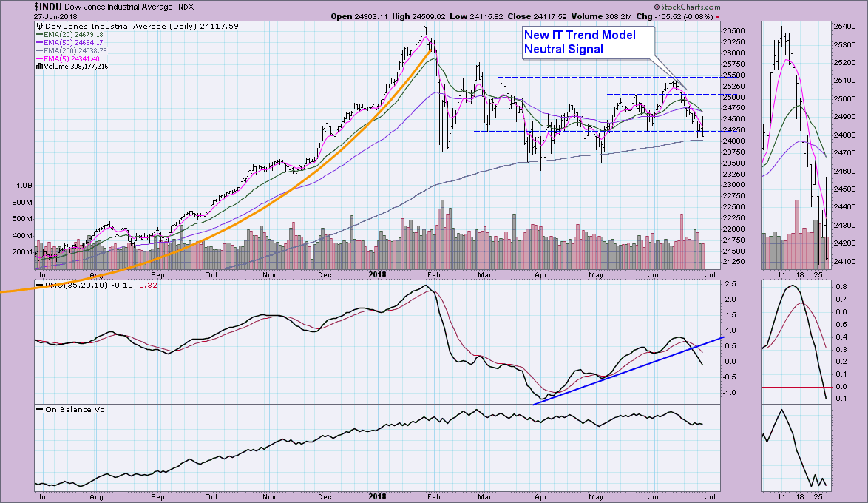This screenshot has width=868, height=503.
Task: Click the EMA(50) 24684.17 legend entry
Action: click(69, 43)
